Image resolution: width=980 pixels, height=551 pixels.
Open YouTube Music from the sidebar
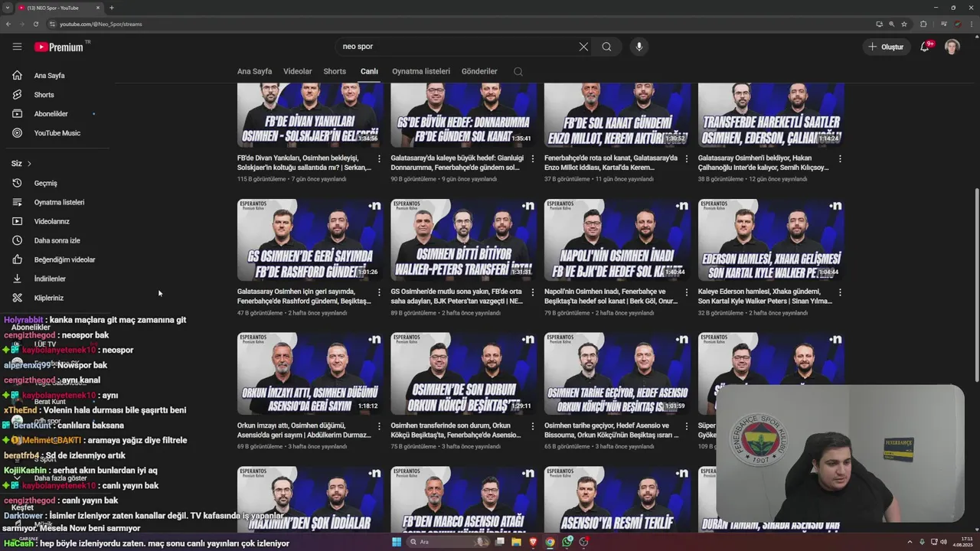click(x=57, y=133)
